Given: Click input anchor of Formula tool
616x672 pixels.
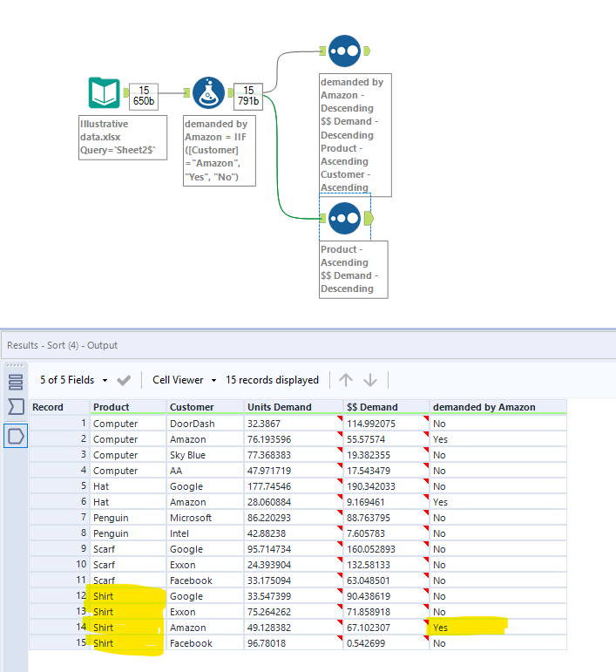Looking at the screenshot, I should 186,92.
